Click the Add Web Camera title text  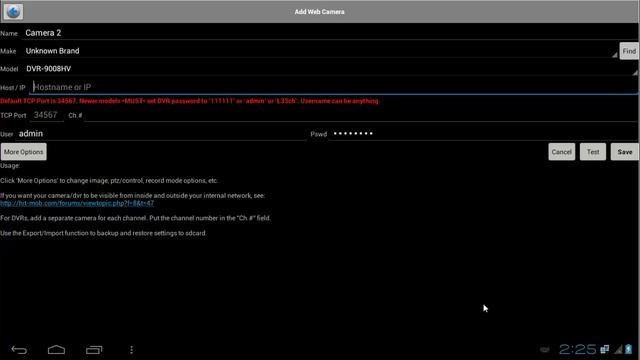click(x=320, y=12)
